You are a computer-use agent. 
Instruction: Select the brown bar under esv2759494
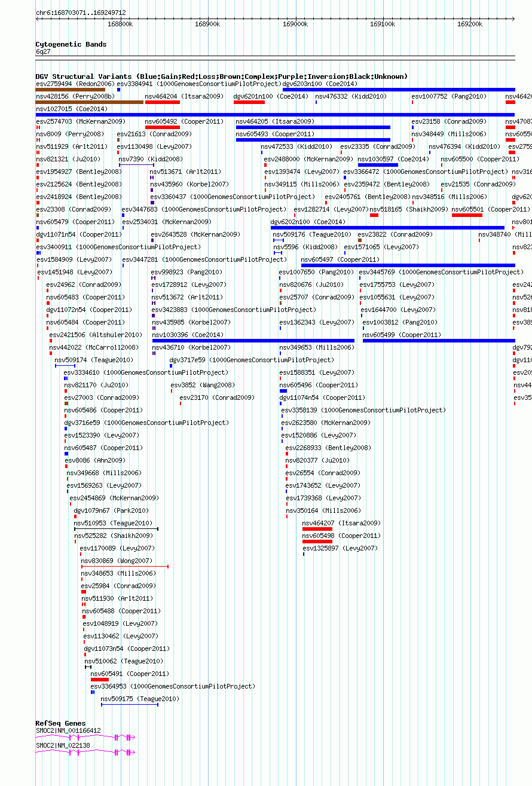tap(71, 90)
